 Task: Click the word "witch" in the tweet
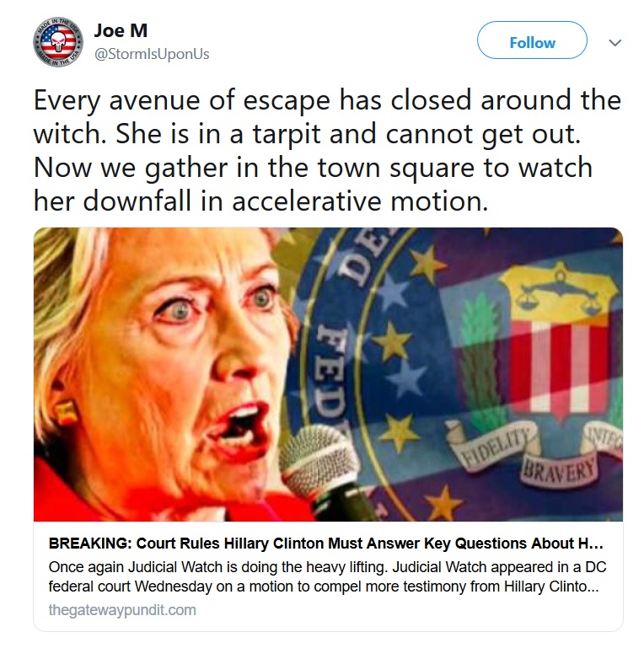67,134
